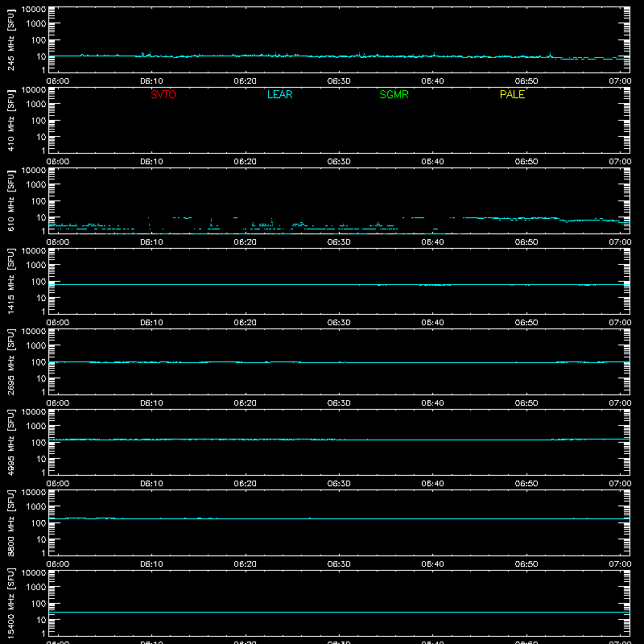This screenshot has width=644, height=644.
Task: Click 07:00 time tick under 245 MHz plot
Action: [x=620, y=81]
